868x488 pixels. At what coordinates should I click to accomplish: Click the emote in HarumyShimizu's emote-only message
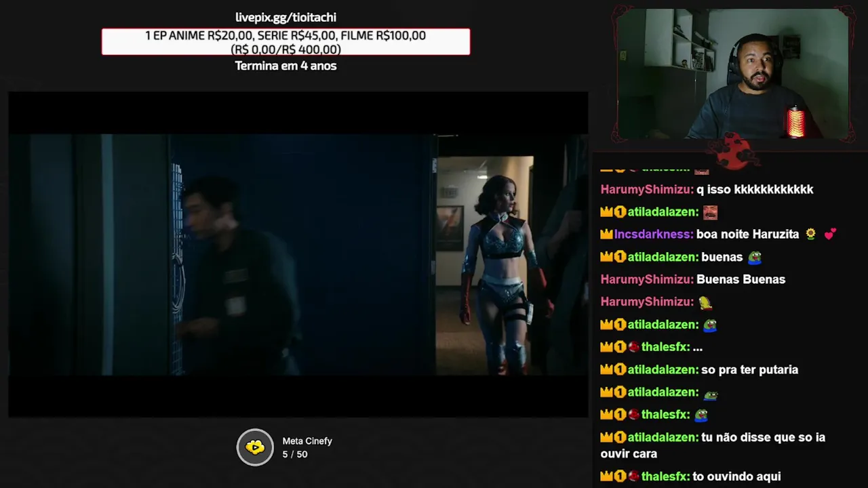pos(705,302)
